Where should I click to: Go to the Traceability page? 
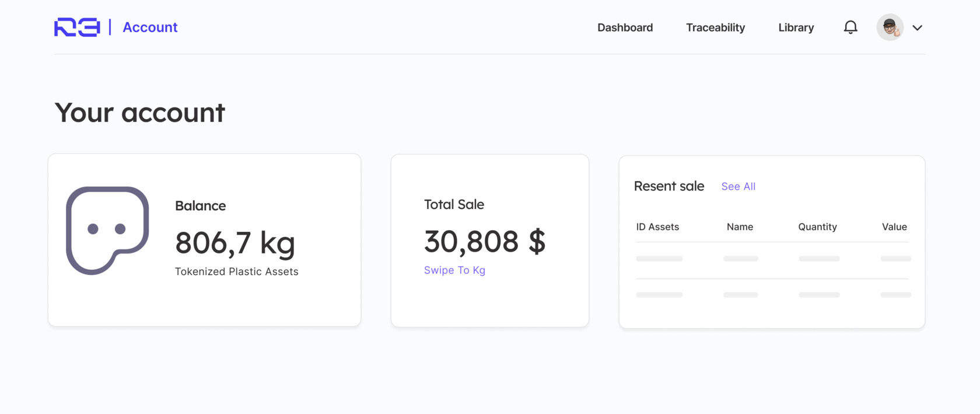click(x=715, y=27)
